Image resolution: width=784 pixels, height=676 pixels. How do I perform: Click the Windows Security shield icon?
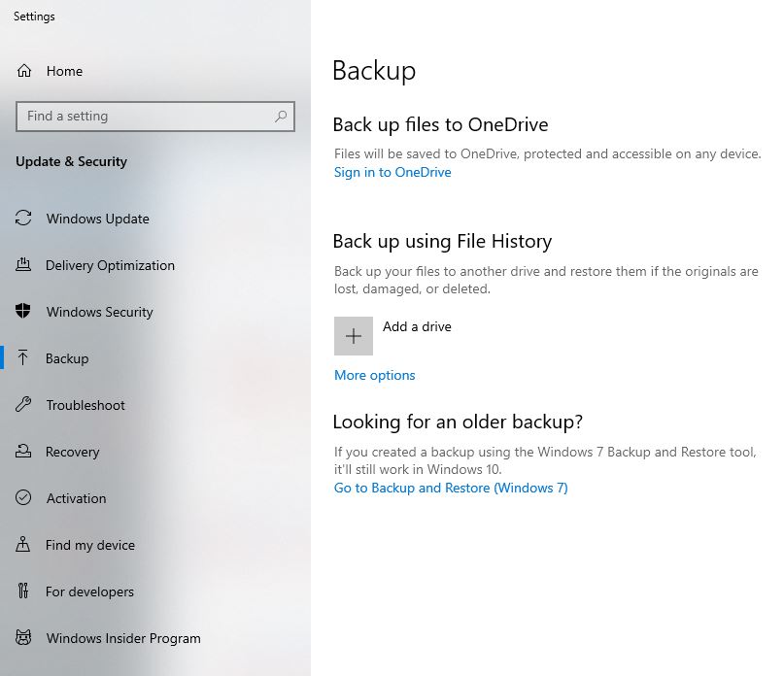(23, 311)
